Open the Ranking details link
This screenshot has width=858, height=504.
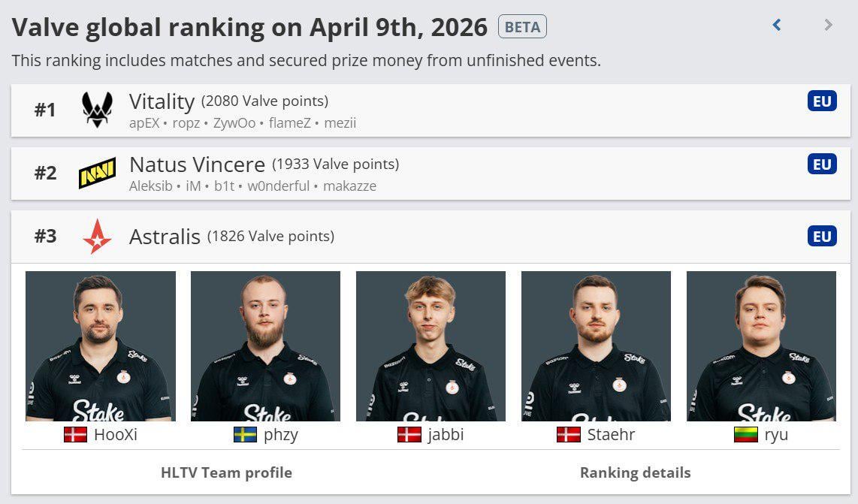coord(635,472)
